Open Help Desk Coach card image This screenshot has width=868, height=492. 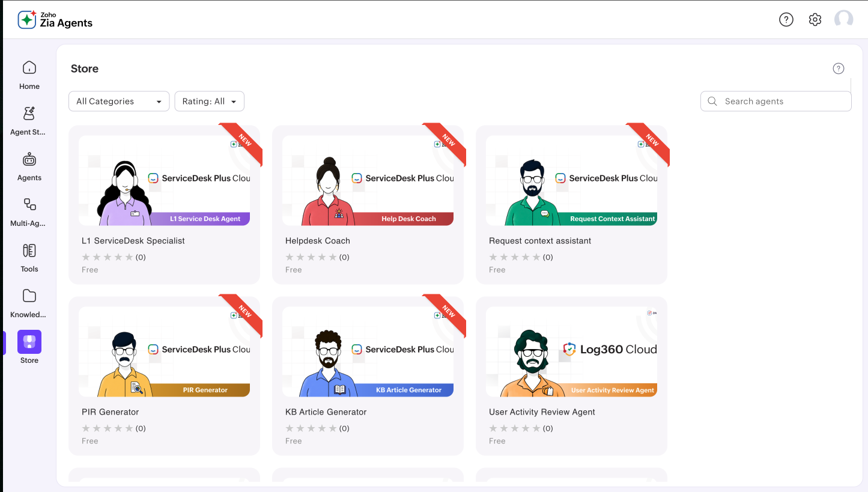(x=368, y=180)
